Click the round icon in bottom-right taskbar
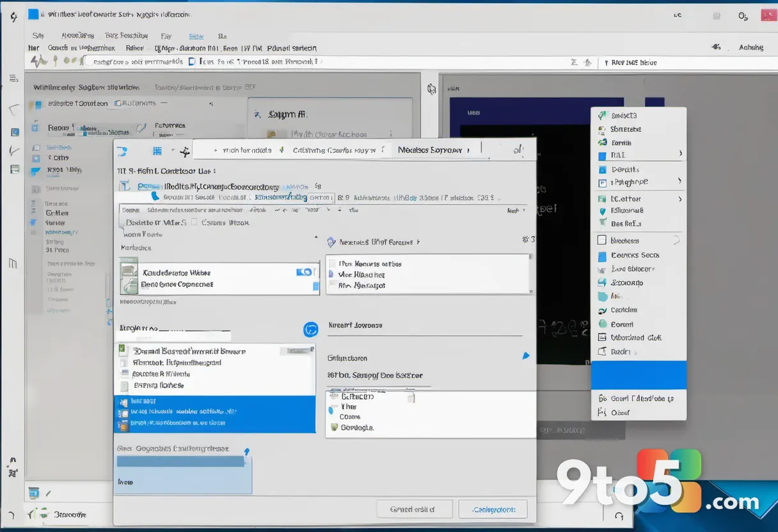 619,516
